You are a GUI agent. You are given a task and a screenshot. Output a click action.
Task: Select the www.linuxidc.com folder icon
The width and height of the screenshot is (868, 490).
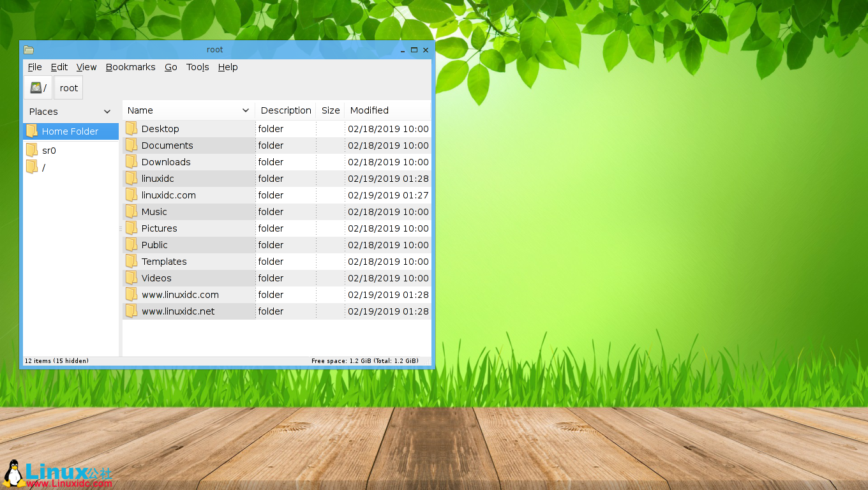[x=131, y=294]
